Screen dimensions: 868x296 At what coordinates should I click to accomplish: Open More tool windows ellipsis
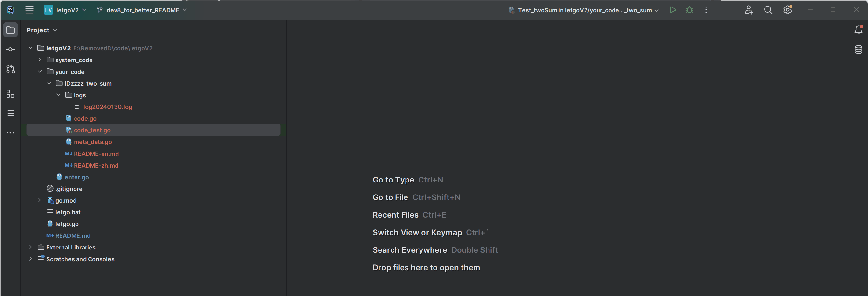(10, 133)
